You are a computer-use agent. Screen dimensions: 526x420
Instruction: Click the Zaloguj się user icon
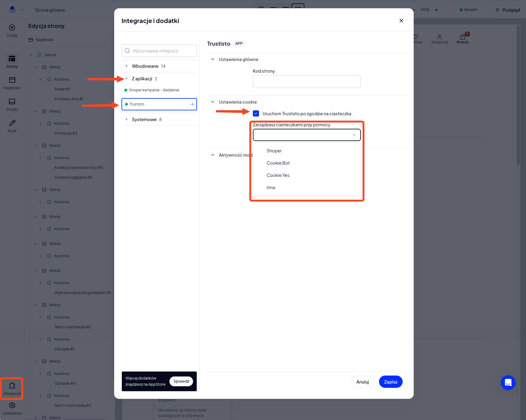[439, 36]
